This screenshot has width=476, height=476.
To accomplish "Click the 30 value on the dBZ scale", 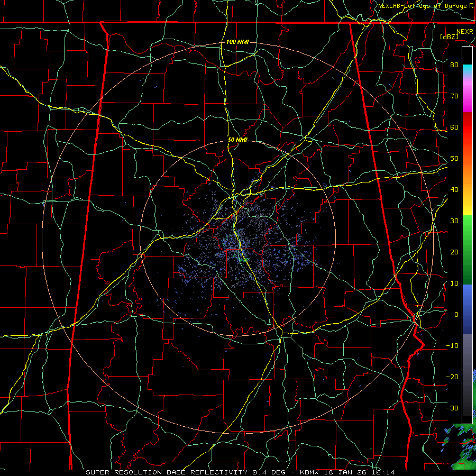I will point(454,221).
